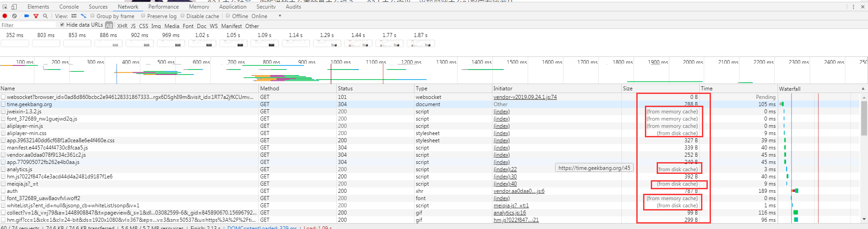868x229 pixels.
Task: Filter requests by XHR type
Action: [122, 26]
